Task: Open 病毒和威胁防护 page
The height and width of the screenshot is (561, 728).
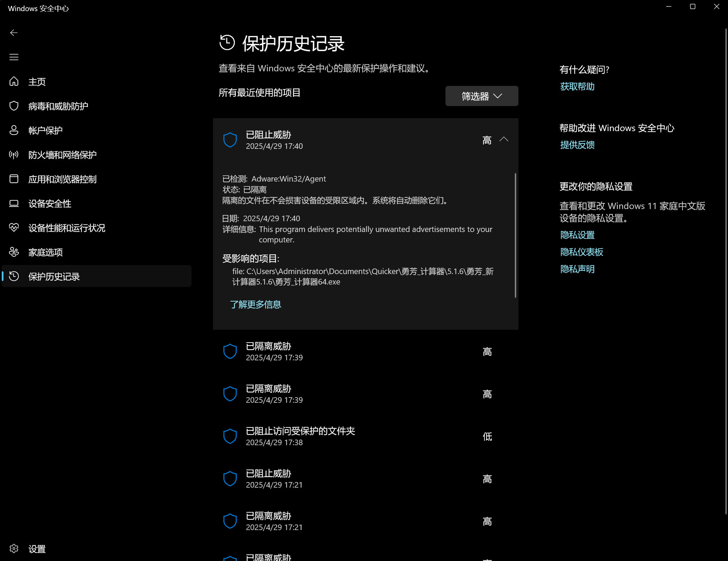Action: (97, 106)
